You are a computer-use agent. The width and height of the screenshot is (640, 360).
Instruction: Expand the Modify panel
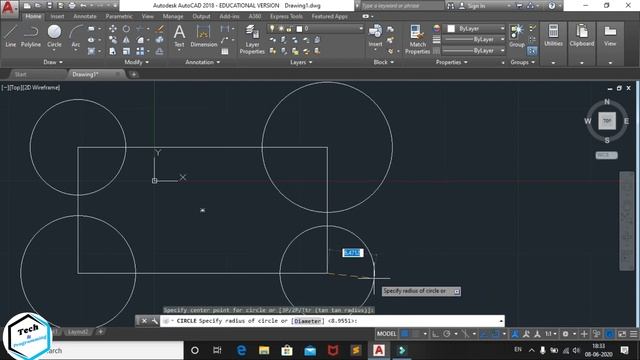tap(136, 62)
